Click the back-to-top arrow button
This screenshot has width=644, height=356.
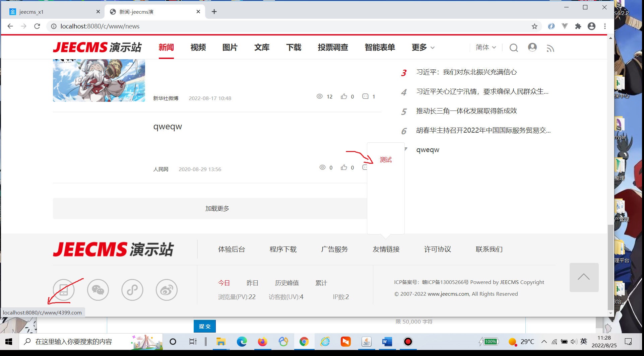[x=584, y=277]
